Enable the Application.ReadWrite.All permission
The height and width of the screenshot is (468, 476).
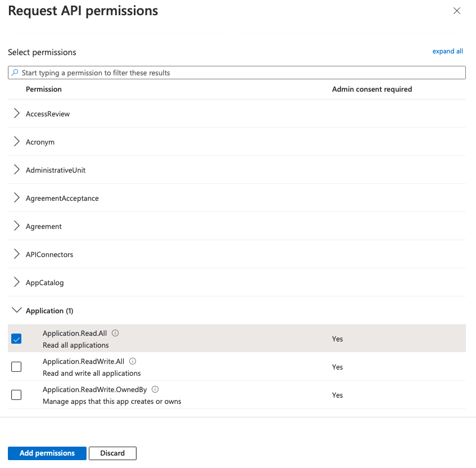pyautogui.click(x=16, y=366)
